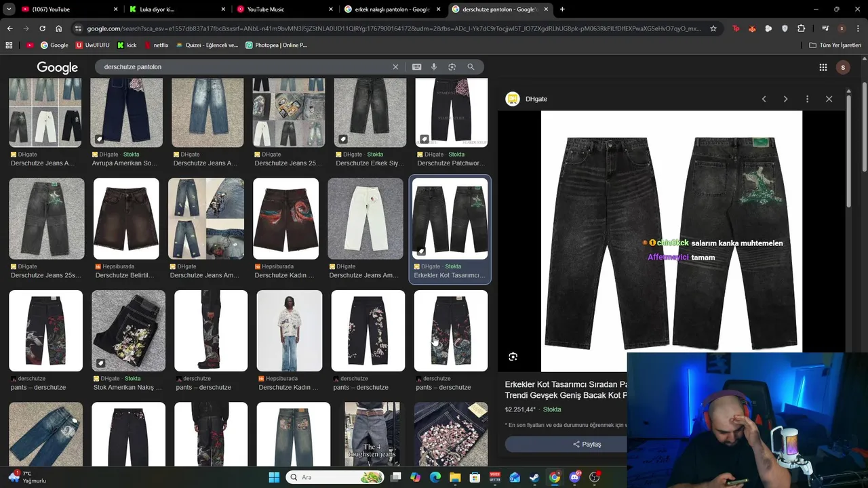Close the image preview panel
This screenshot has width=868, height=488.
[829, 99]
